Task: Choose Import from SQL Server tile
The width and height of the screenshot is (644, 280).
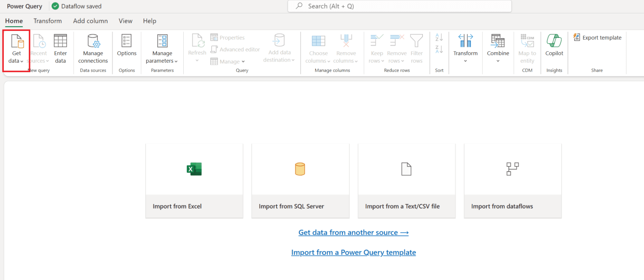Action: point(300,181)
